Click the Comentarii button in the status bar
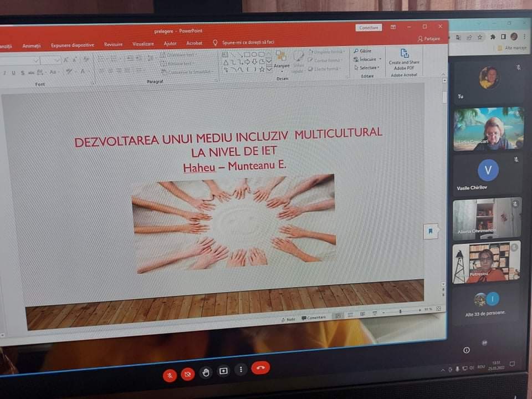The width and height of the screenshot is (532, 399). pyautogui.click(x=314, y=318)
